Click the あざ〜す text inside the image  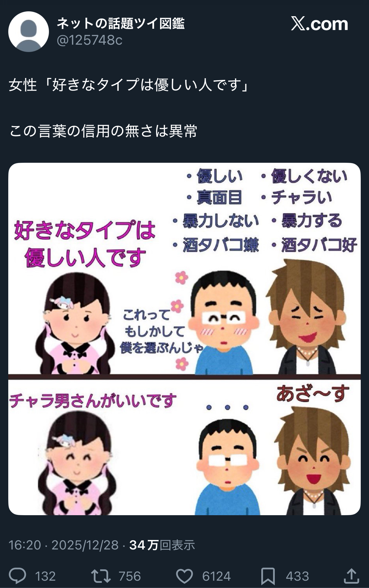313,393
